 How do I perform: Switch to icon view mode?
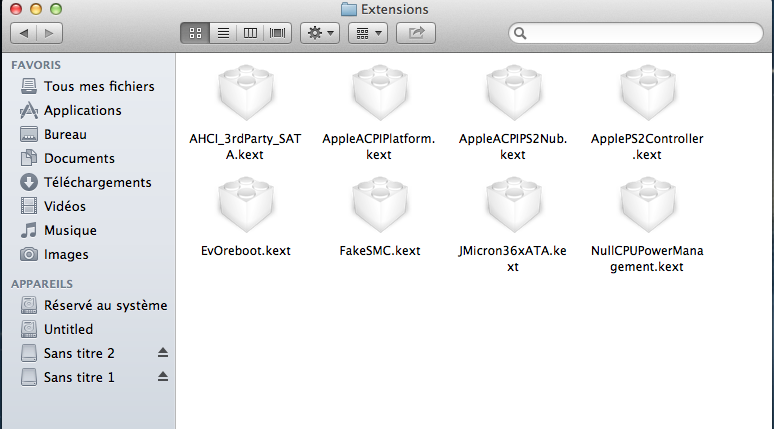tap(195, 33)
